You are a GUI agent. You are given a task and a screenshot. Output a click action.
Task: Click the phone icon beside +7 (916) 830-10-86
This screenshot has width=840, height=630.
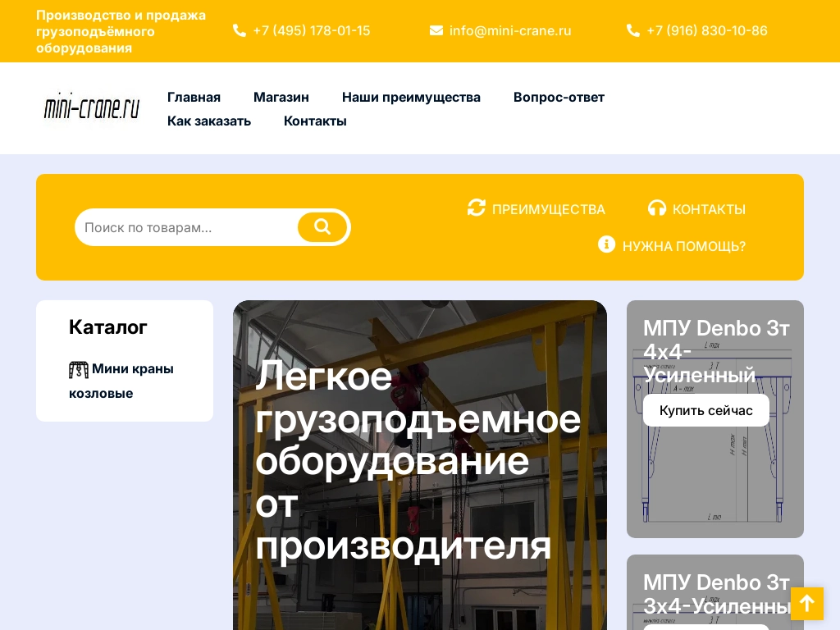click(x=633, y=30)
